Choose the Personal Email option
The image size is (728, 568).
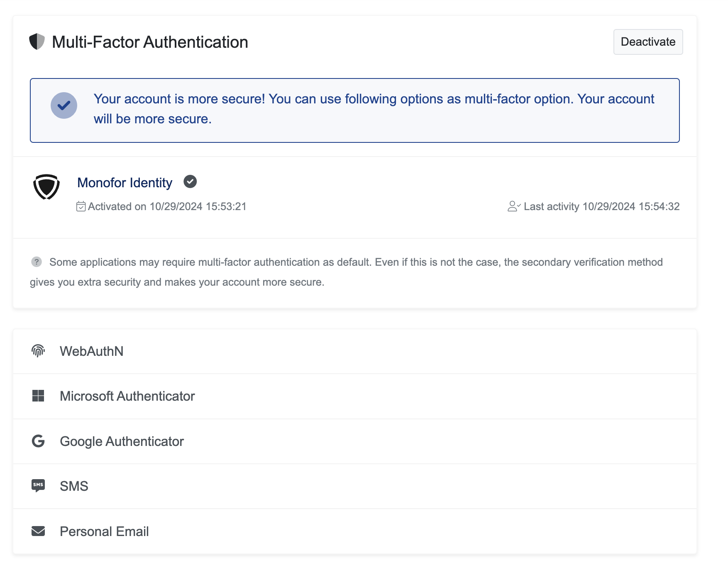[x=104, y=531]
